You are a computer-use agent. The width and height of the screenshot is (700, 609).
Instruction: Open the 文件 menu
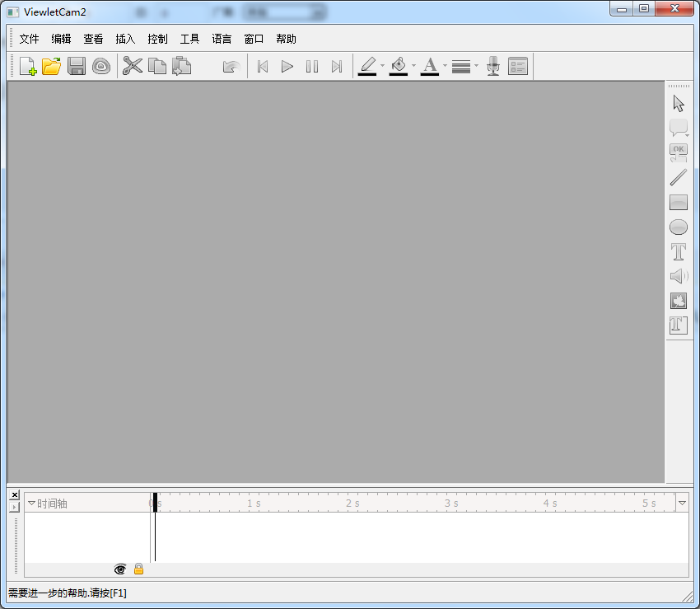pos(29,39)
